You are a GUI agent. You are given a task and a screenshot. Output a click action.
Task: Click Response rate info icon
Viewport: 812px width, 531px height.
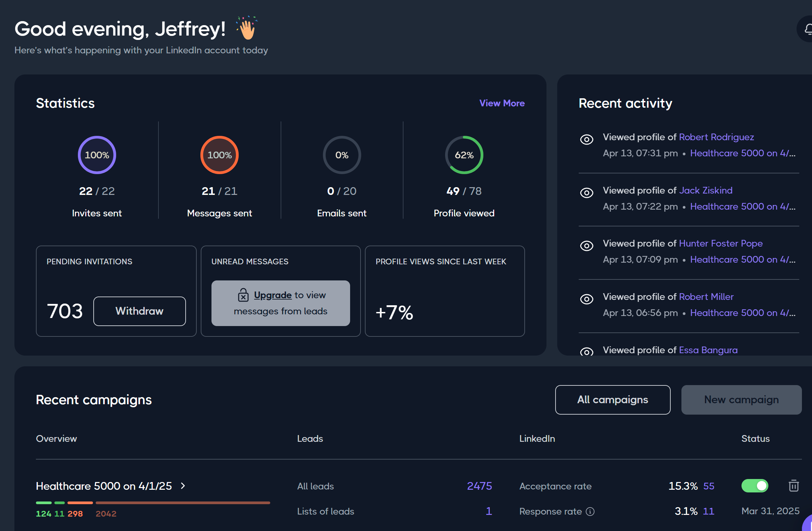coord(590,512)
